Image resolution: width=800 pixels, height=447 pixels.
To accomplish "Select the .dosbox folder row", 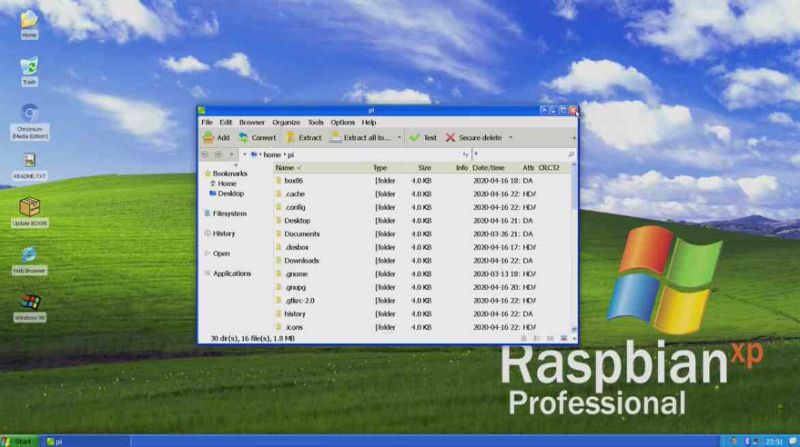I will [x=422, y=247].
